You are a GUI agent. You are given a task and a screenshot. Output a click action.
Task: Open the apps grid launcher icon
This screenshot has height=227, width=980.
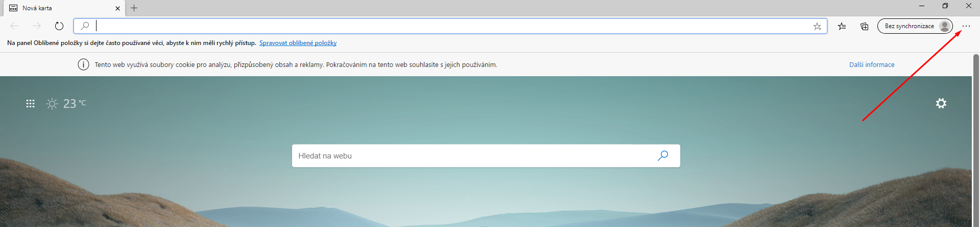pyautogui.click(x=30, y=104)
